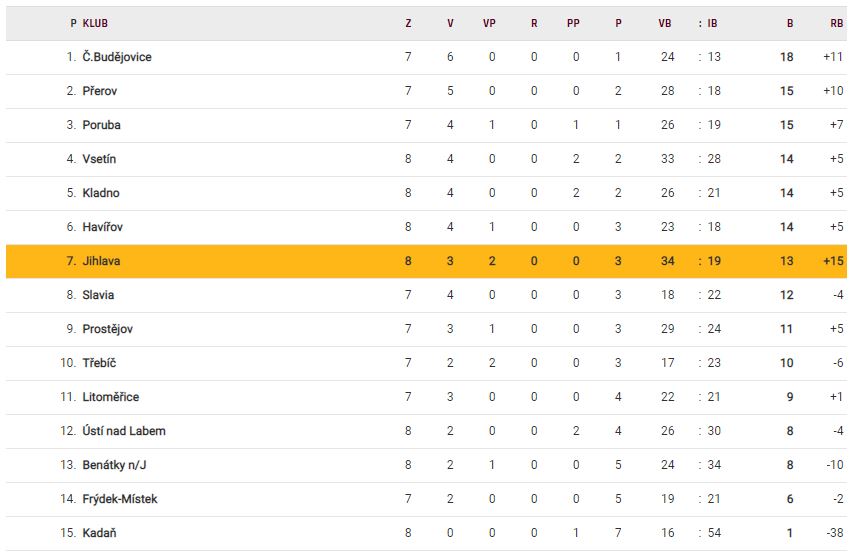This screenshot has width=857, height=558.
Task: Open the Č.Budějovice club link
Action: [117, 57]
